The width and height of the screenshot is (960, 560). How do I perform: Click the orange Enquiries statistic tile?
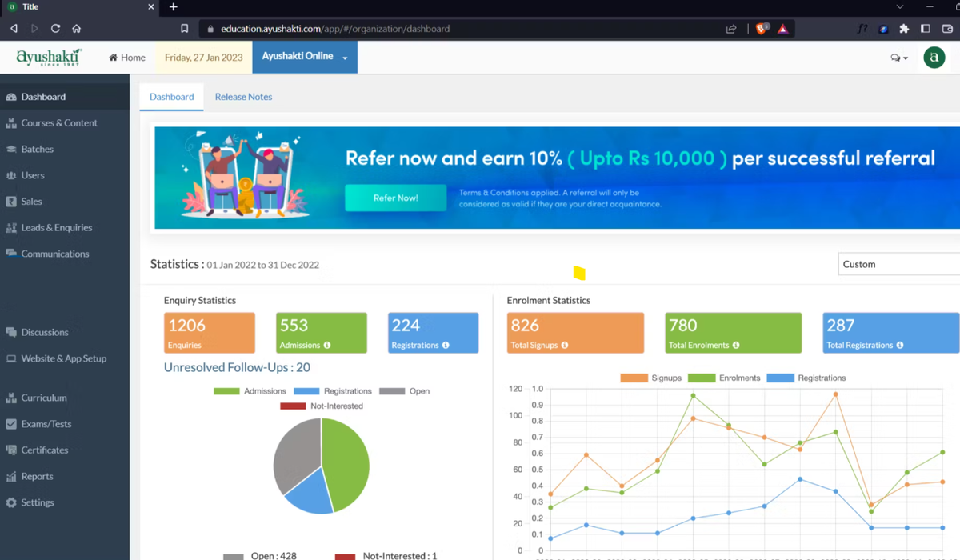tap(210, 333)
